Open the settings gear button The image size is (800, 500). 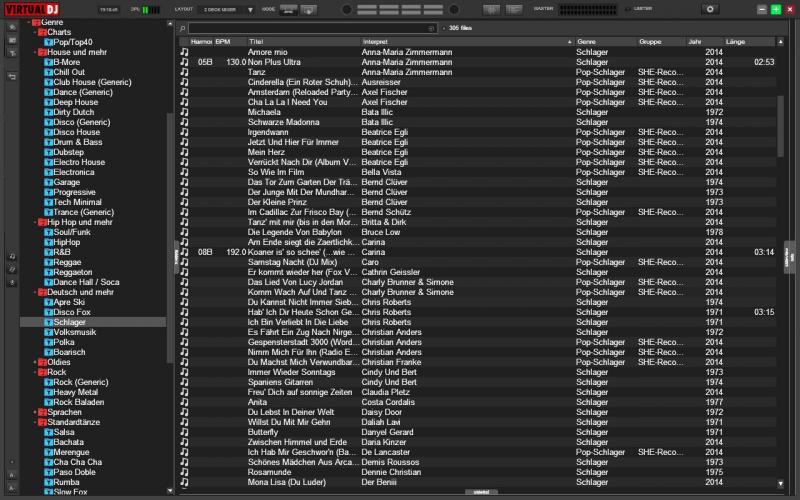tap(710, 9)
